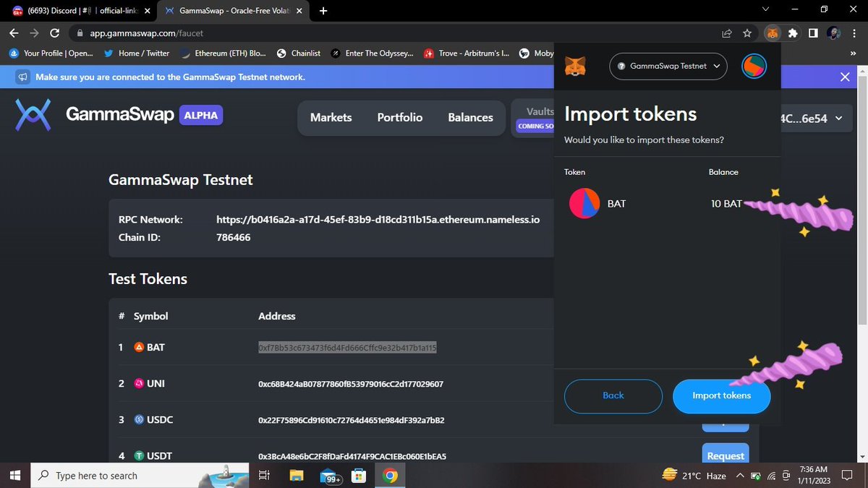Click the Chrome icon on the taskbar
Image resolution: width=868 pixels, height=488 pixels.
[390, 475]
